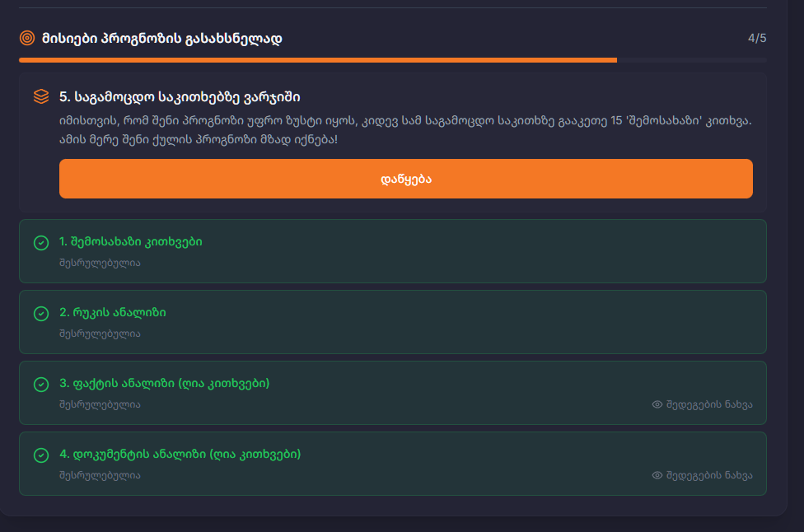Open the "3. ფაქტის ანალიზი" task card

[x=393, y=393]
